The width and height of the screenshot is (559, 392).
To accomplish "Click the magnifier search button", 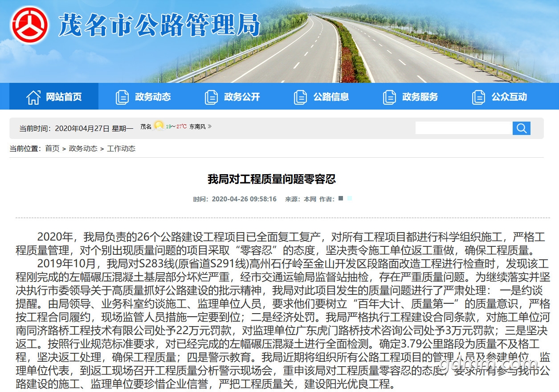I will click(x=521, y=128).
